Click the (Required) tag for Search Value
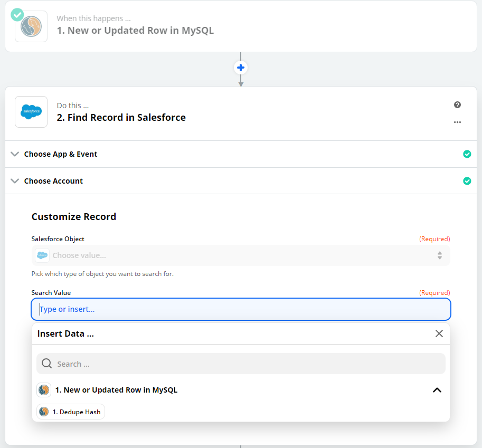This screenshot has width=482, height=448. click(434, 292)
